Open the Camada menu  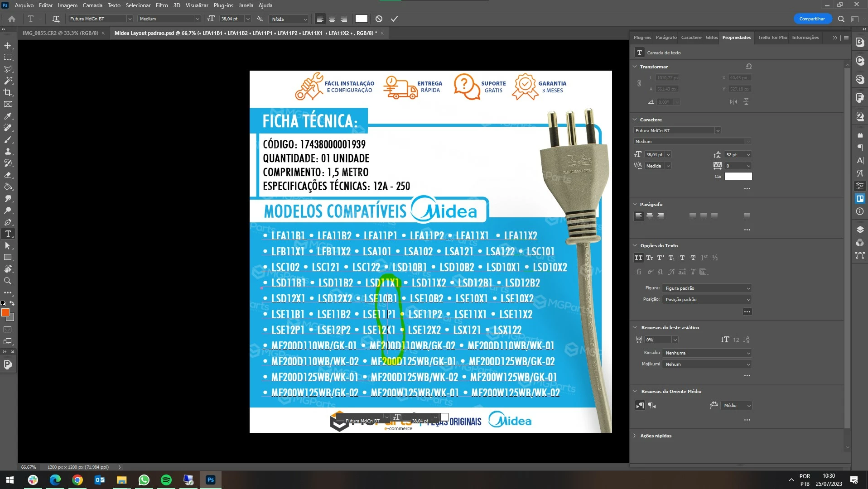coord(92,5)
